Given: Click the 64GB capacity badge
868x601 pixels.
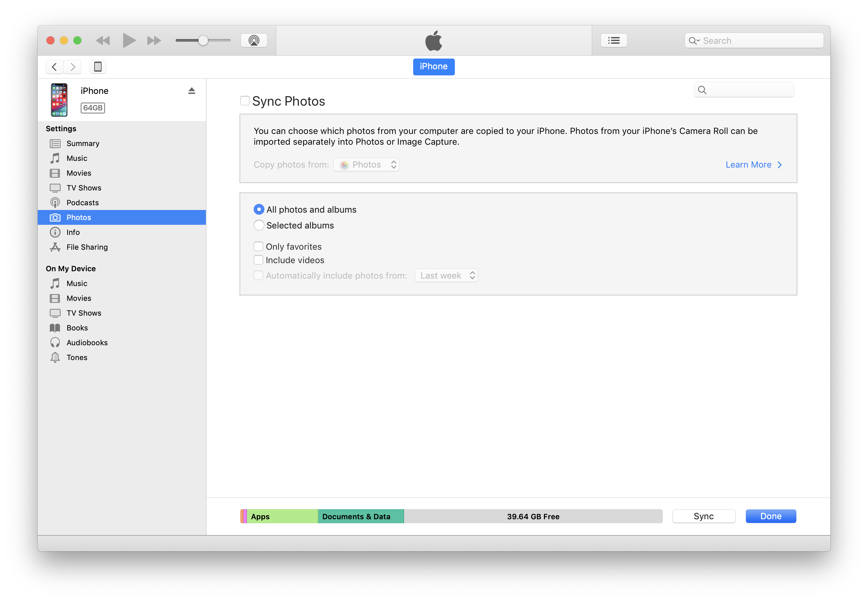Looking at the screenshot, I should tap(93, 108).
